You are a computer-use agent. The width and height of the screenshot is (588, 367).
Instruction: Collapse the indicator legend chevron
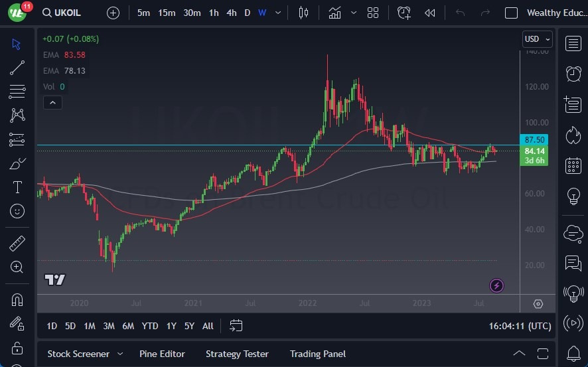pyautogui.click(x=52, y=102)
